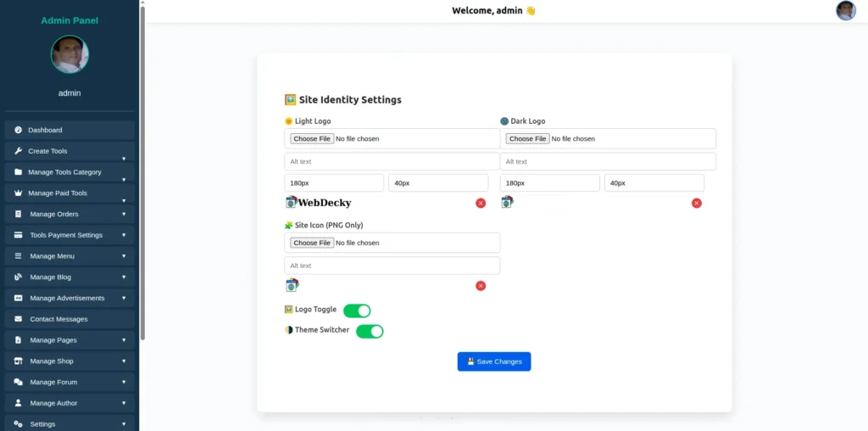Select Manage Author in sidebar
The width and height of the screenshot is (868, 431).
coord(70,403)
